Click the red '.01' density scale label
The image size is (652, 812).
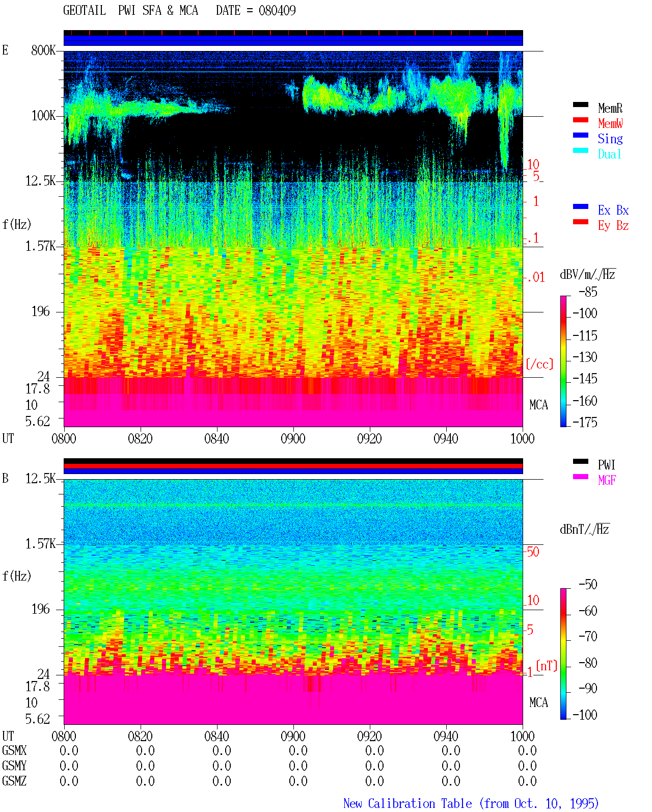(535, 277)
